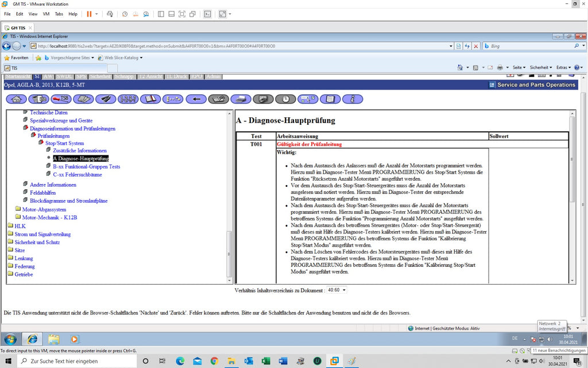588x368 pixels.
Task: Switch to the SPS tab
Action: (x=81, y=76)
